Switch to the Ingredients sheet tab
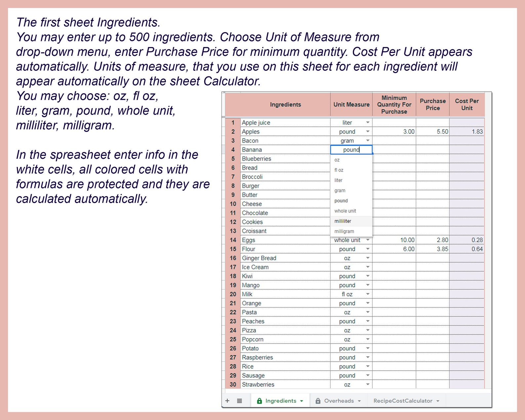 pyautogui.click(x=280, y=400)
